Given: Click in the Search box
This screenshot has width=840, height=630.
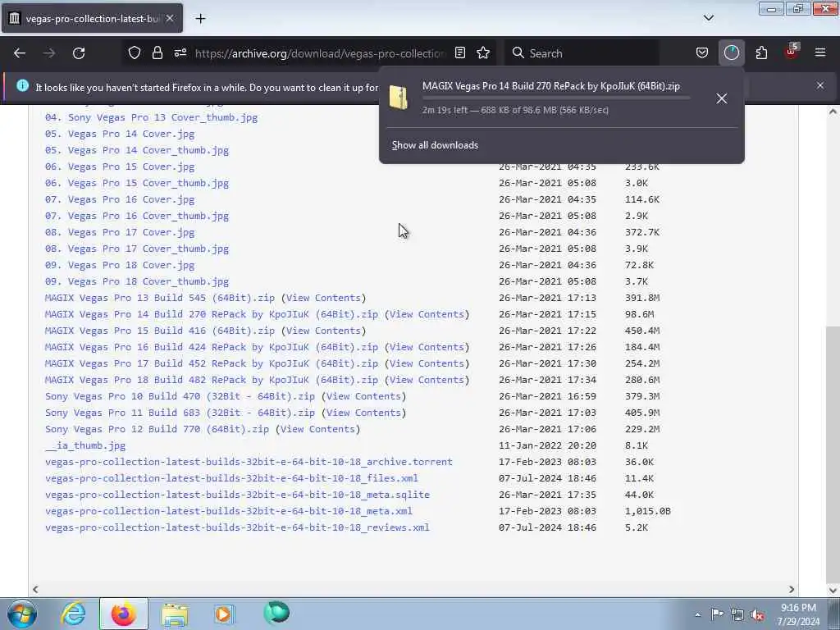Looking at the screenshot, I should coord(582,53).
